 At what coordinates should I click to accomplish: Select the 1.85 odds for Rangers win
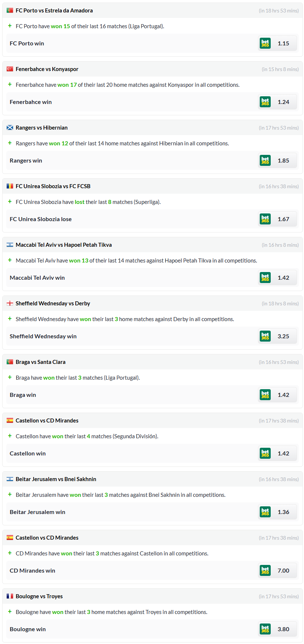click(x=284, y=160)
